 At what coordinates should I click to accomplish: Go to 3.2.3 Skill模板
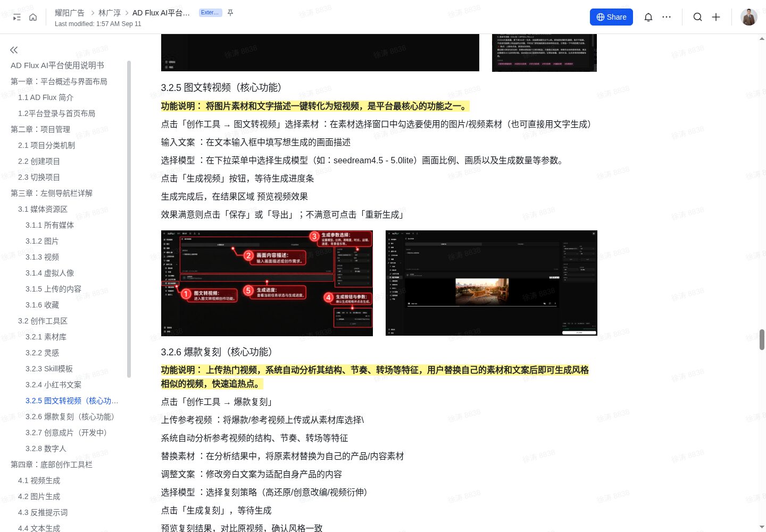click(49, 369)
